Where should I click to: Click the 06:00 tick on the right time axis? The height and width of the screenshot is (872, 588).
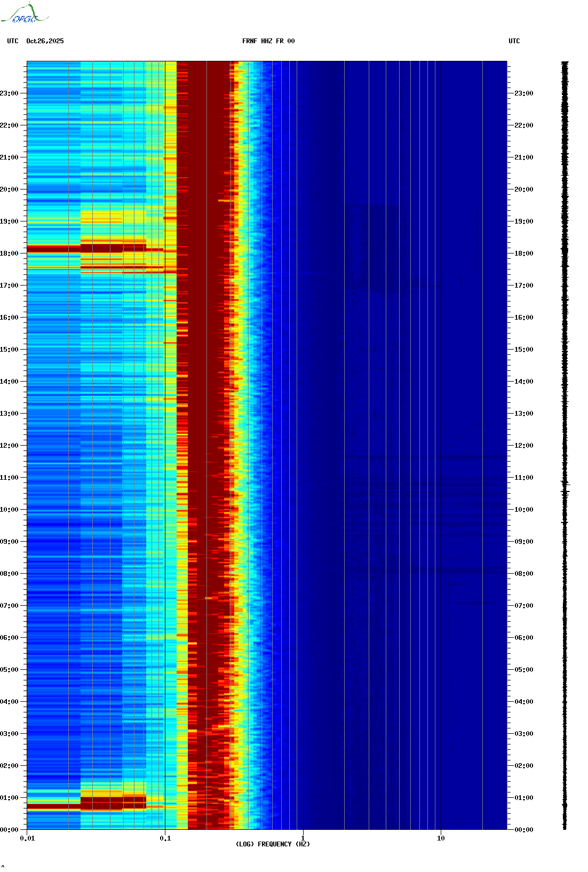pyautogui.click(x=523, y=638)
